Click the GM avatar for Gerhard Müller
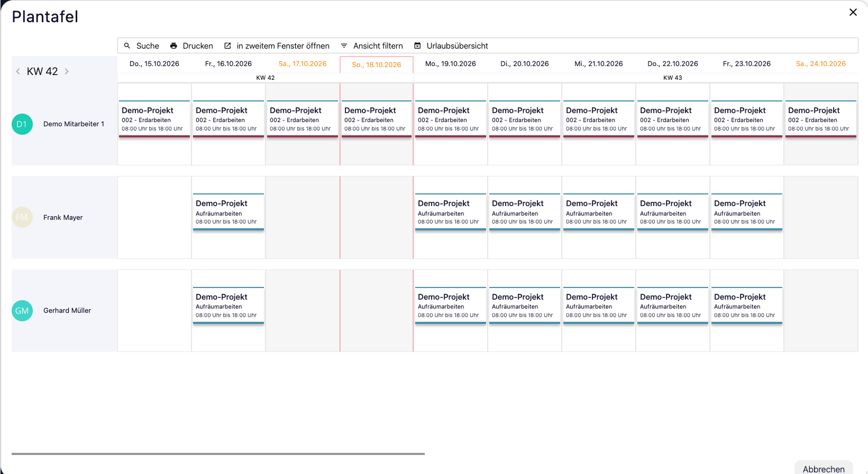Screen dimensions: 868x474 [22, 311]
